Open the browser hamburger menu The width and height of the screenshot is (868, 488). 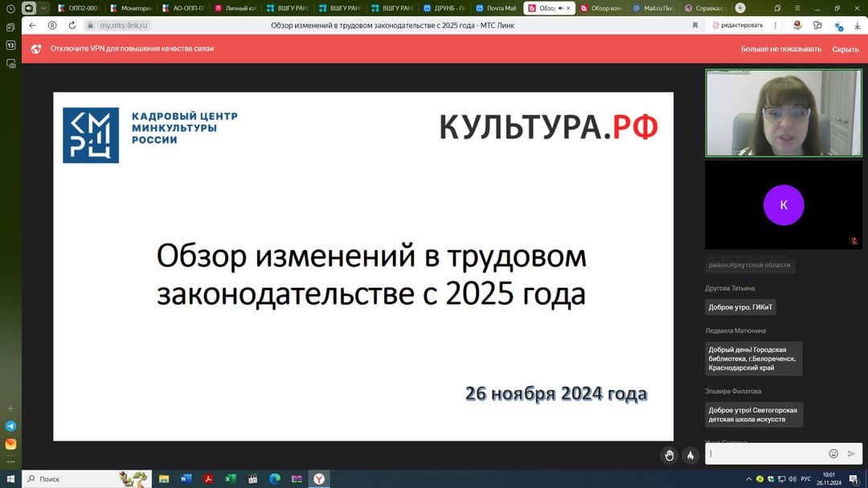[797, 8]
